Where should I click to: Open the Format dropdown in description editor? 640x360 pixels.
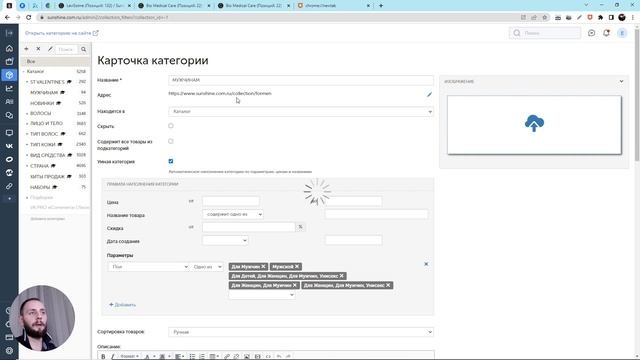pyautogui.click(x=129, y=357)
